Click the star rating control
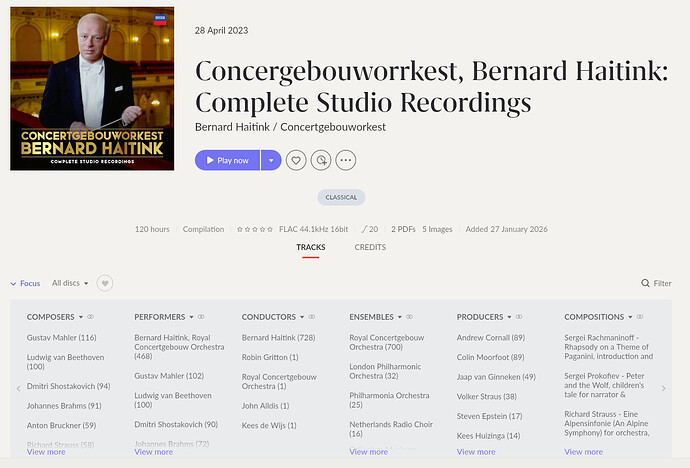The image size is (690, 468). point(255,229)
